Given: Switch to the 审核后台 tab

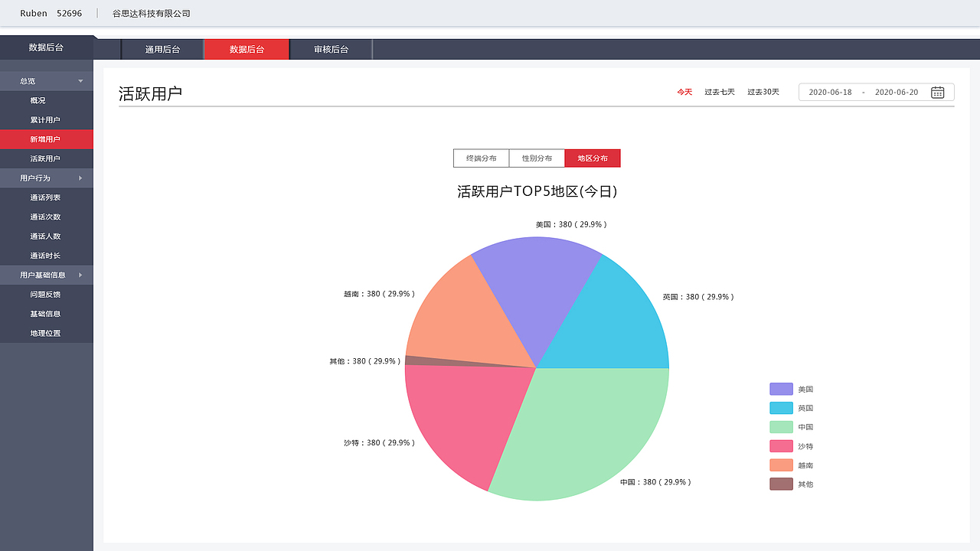Looking at the screenshot, I should (x=331, y=48).
